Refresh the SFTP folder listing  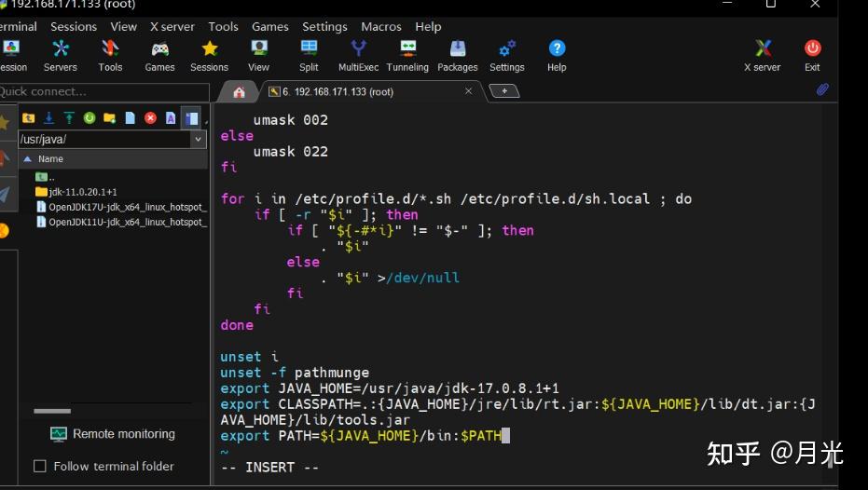[90, 117]
